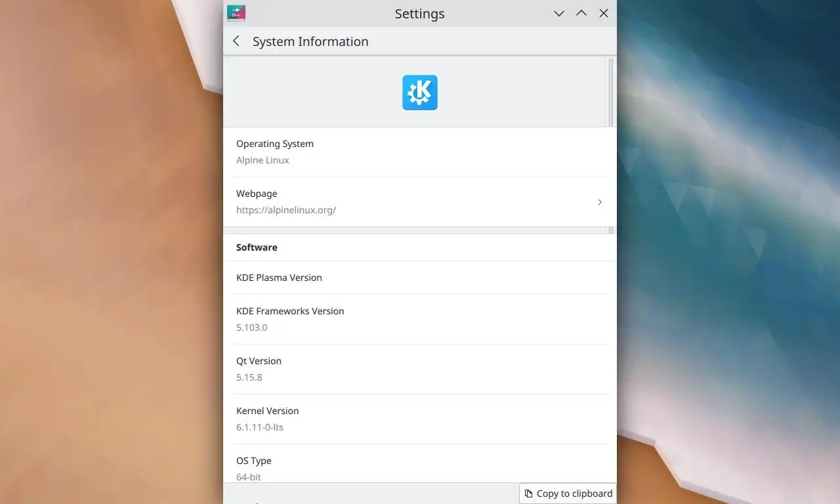
Task: Click copy icon in Copy to clipboard button
Action: tap(528, 493)
